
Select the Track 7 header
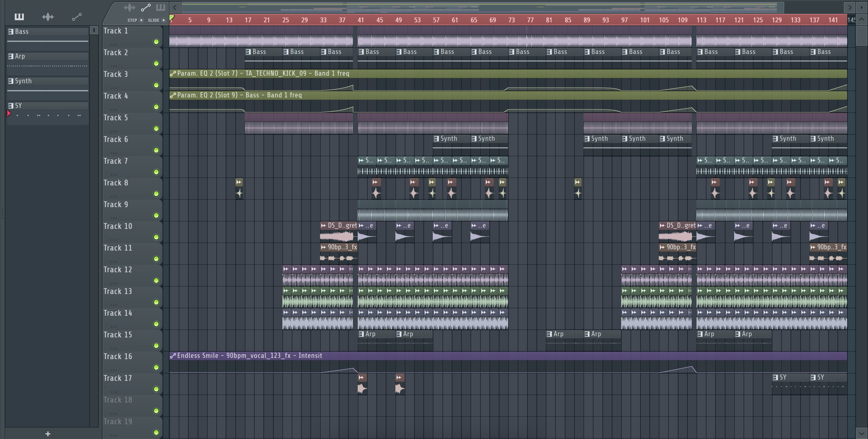(132, 167)
